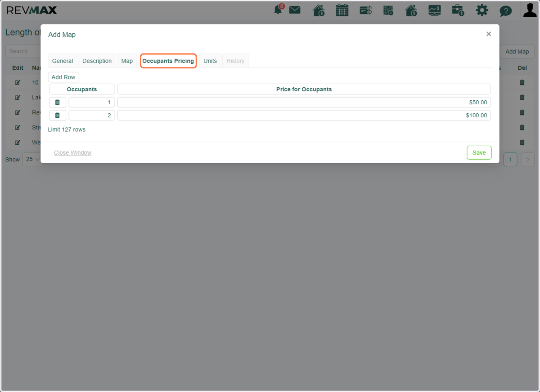Click the price field showing $50.00

pos(304,102)
